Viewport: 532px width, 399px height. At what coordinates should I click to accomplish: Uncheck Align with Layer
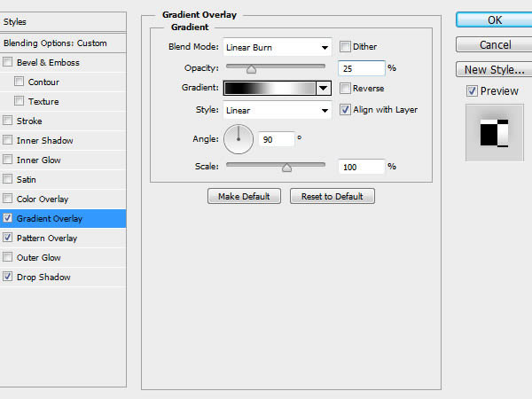point(345,110)
